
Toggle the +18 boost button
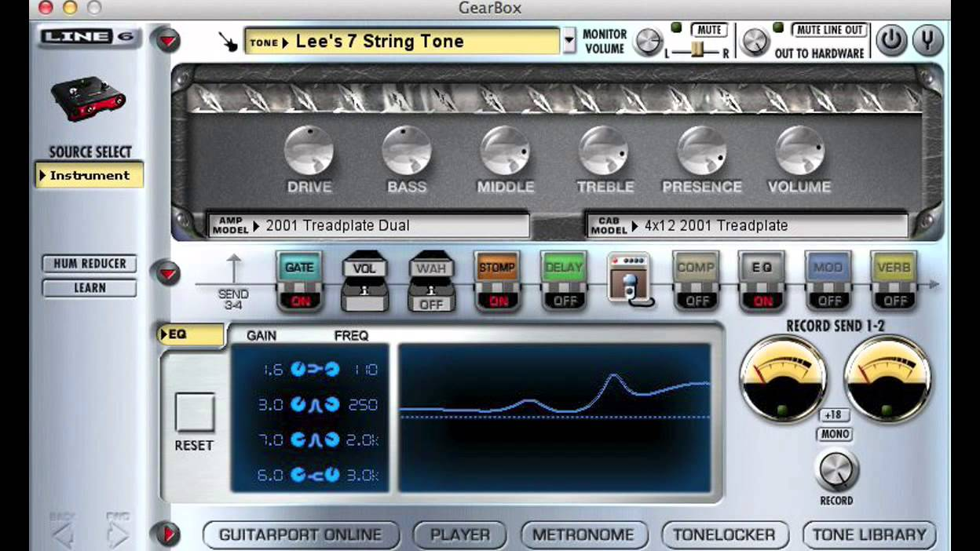pos(835,415)
